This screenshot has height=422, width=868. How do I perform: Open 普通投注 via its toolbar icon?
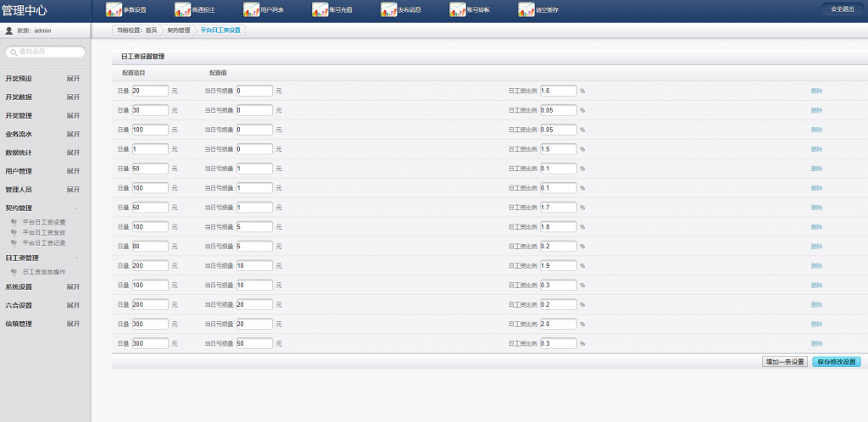pos(183,10)
